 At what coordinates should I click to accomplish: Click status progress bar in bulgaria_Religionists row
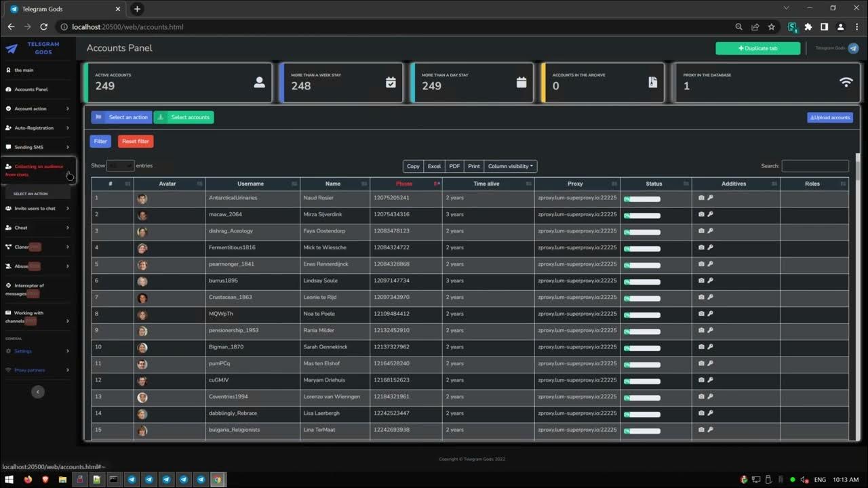point(642,430)
